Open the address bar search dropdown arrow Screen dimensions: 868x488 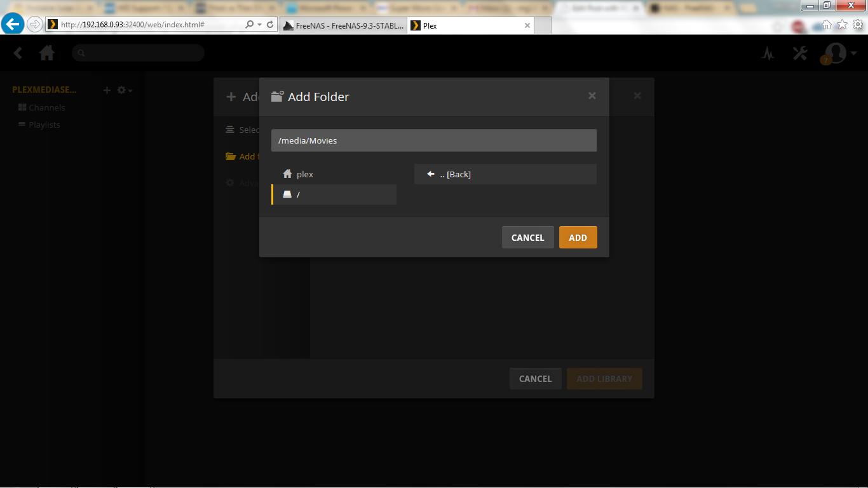259,25
